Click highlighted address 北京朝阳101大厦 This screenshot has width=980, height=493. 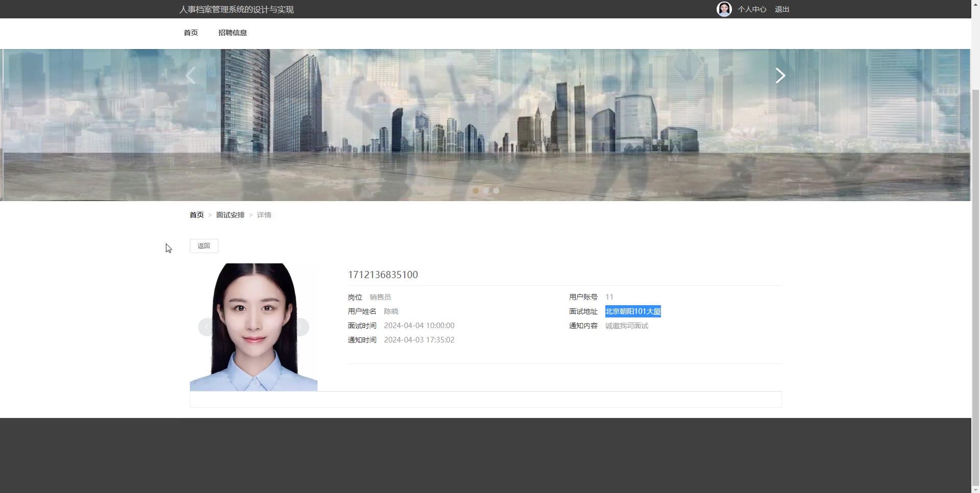pyautogui.click(x=633, y=311)
